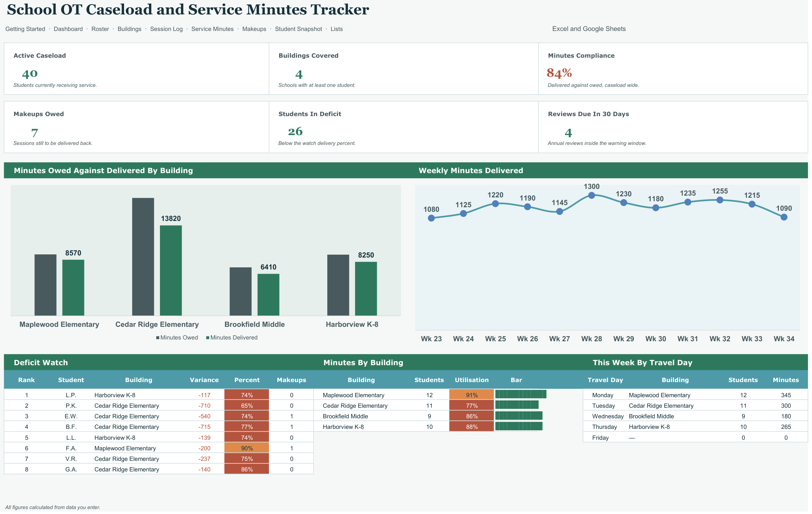Open the Roster navigation link
The height and width of the screenshot is (514, 812).
pos(100,29)
